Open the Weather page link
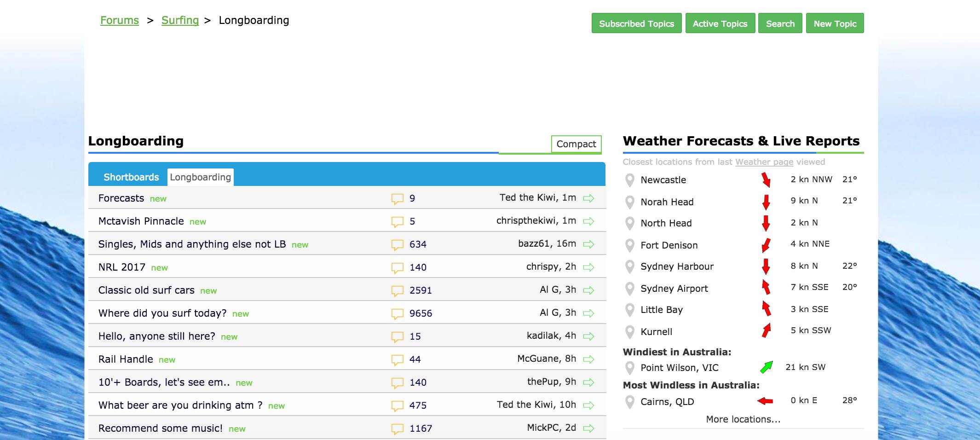This screenshot has width=980, height=440. (764, 162)
